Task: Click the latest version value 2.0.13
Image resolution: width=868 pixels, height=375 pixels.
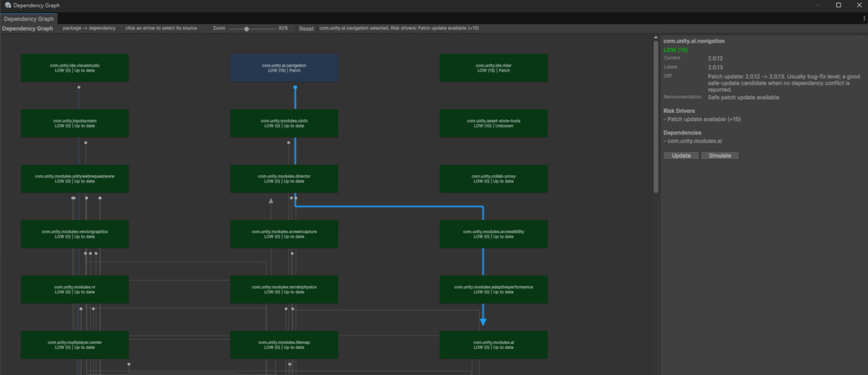Action: point(715,67)
